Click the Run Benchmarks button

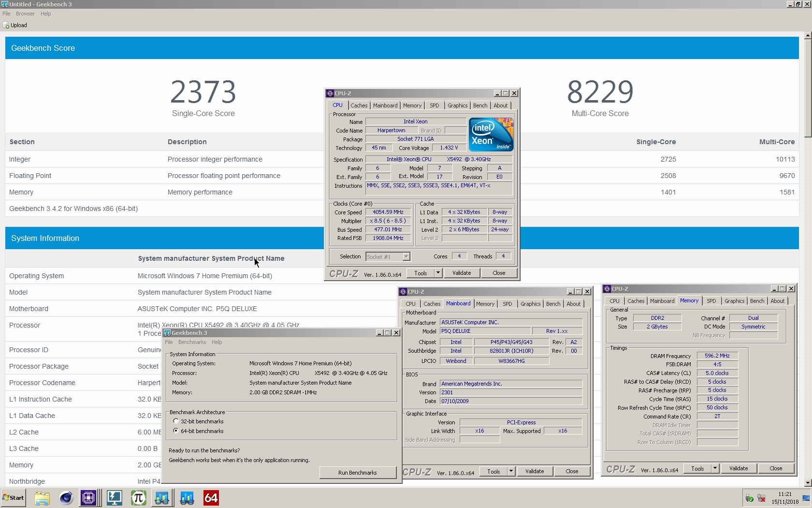pyautogui.click(x=358, y=473)
